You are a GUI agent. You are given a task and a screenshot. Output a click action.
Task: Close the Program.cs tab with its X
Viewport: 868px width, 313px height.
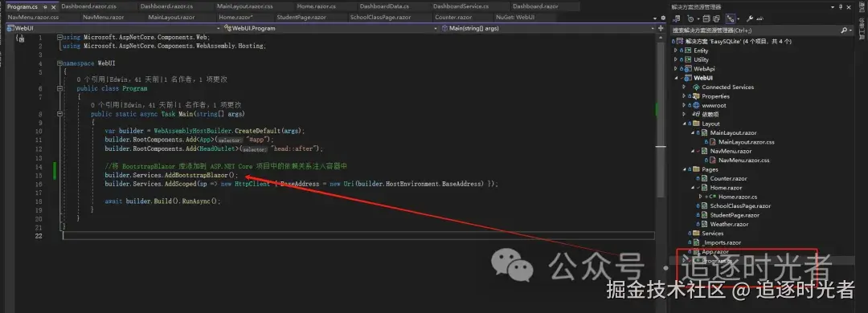53,6
